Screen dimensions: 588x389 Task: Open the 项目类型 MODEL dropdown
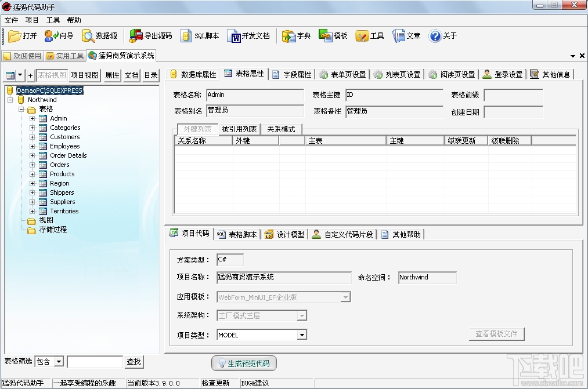(x=302, y=335)
